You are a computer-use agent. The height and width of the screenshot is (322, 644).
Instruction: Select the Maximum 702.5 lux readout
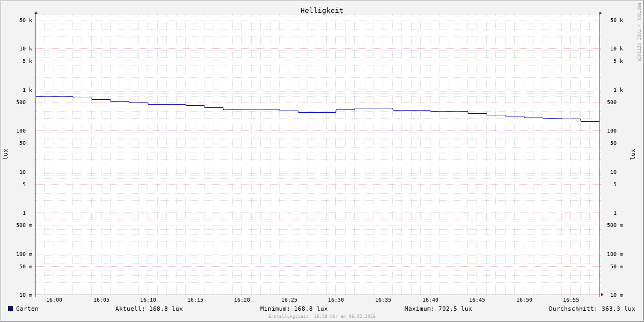[x=438, y=309]
